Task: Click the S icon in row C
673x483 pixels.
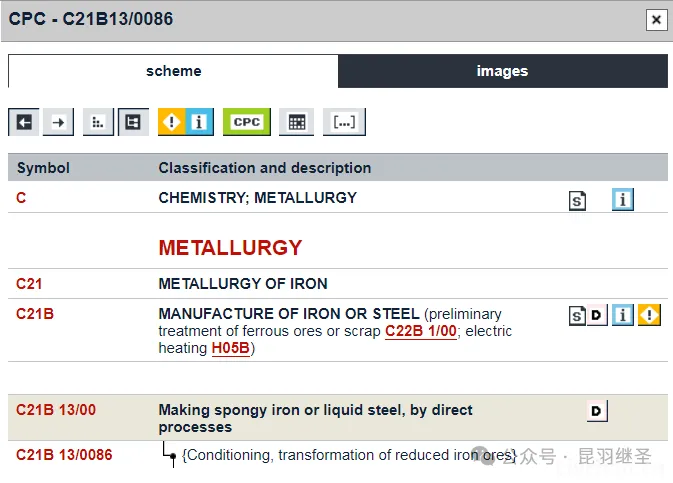Action: pos(578,200)
